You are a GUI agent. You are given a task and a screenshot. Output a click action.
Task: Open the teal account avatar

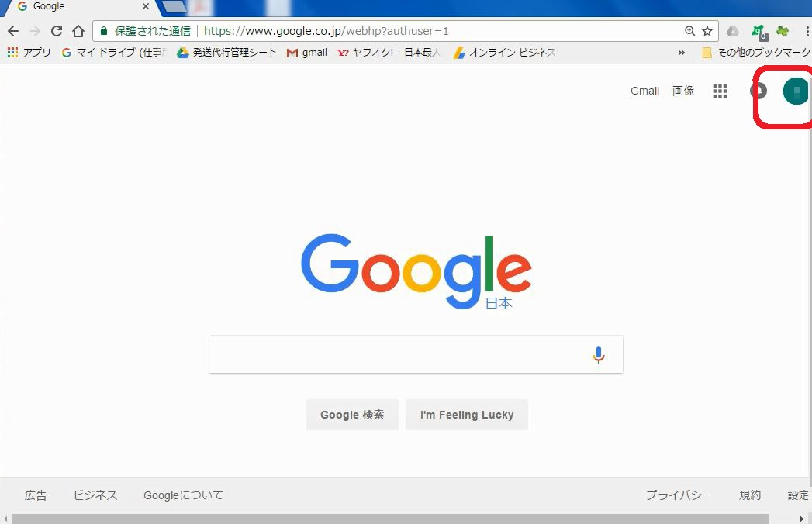click(796, 91)
